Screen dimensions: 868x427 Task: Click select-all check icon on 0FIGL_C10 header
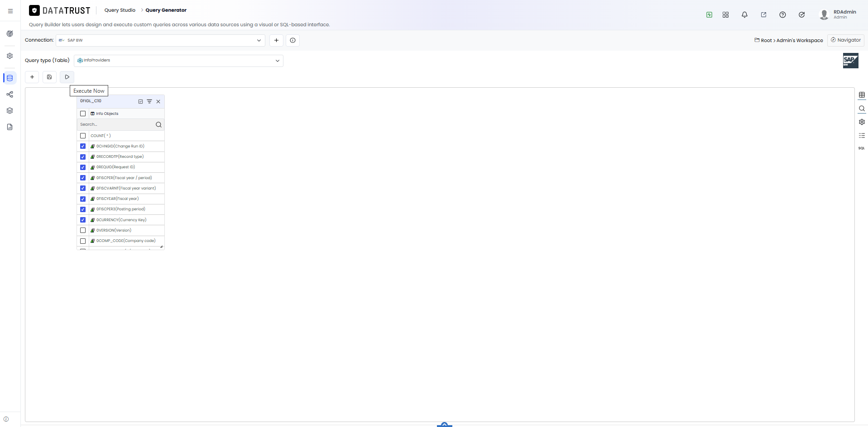(x=140, y=101)
